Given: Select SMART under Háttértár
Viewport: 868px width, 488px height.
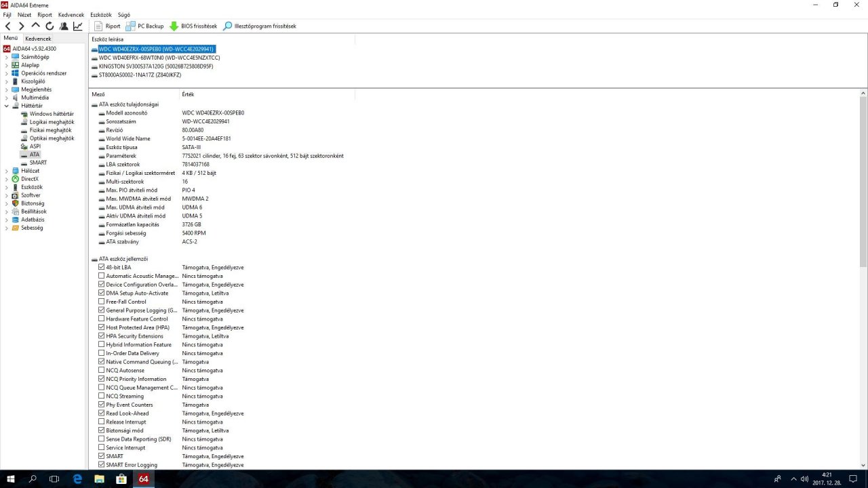Looking at the screenshot, I should pyautogui.click(x=38, y=163).
